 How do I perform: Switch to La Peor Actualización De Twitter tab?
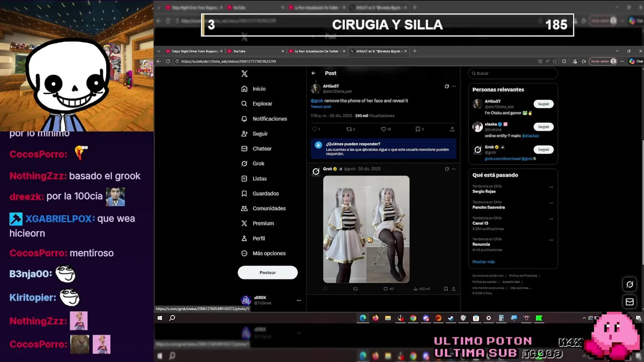pyautogui.click(x=316, y=51)
